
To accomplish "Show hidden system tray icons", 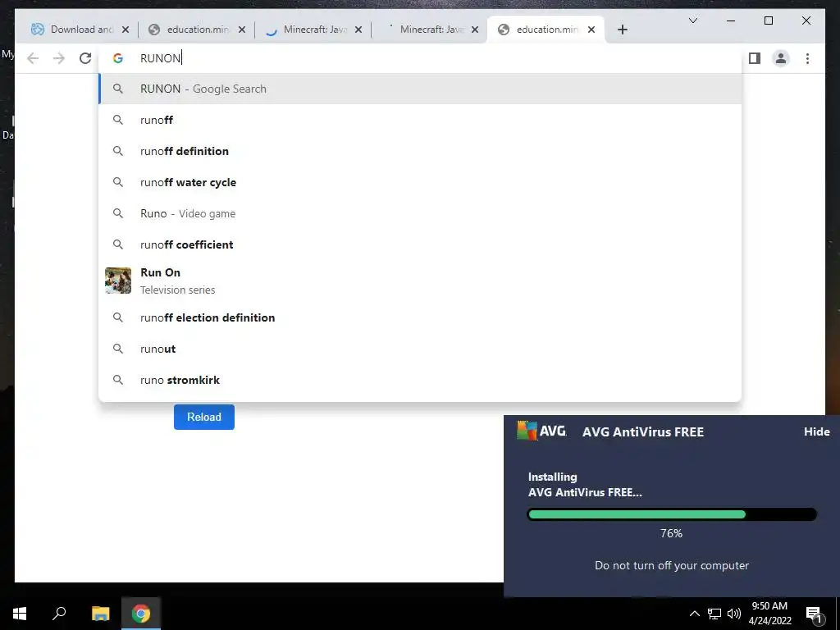I will click(694, 614).
